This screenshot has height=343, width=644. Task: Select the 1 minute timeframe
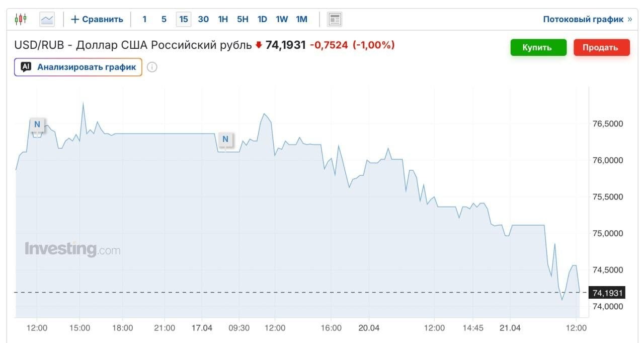click(144, 20)
